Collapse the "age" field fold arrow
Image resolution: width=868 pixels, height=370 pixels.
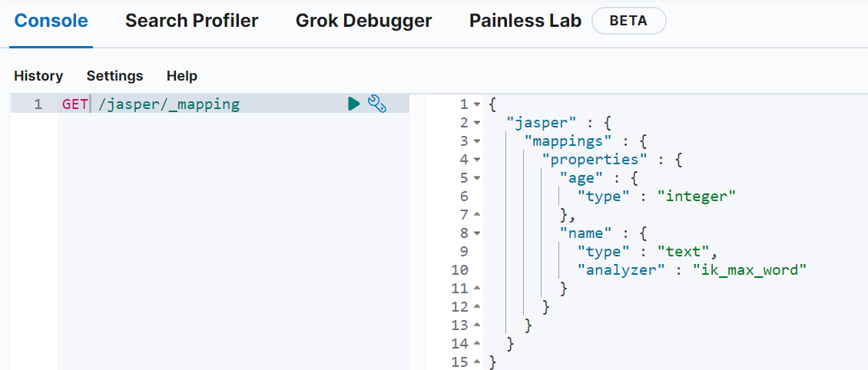tap(477, 178)
